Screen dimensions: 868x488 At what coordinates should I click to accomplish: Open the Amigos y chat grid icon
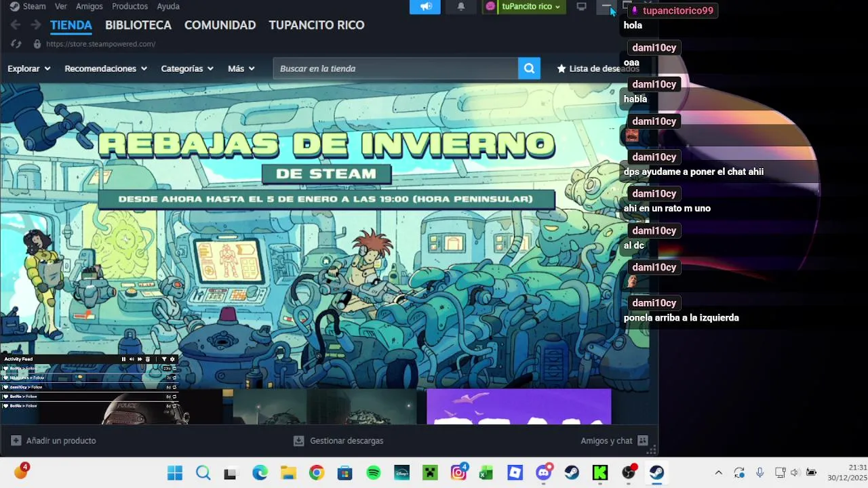643,441
